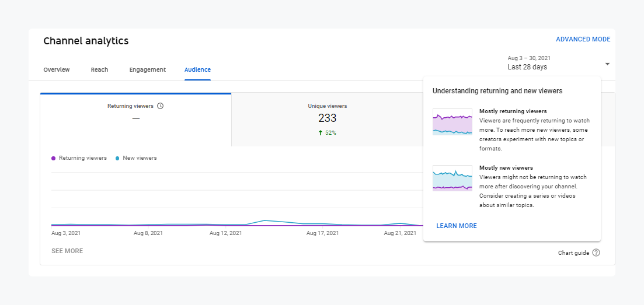Click the ADVANCED MODE link
The height and width of the screenshot is (305, 644).
point(583,40)
